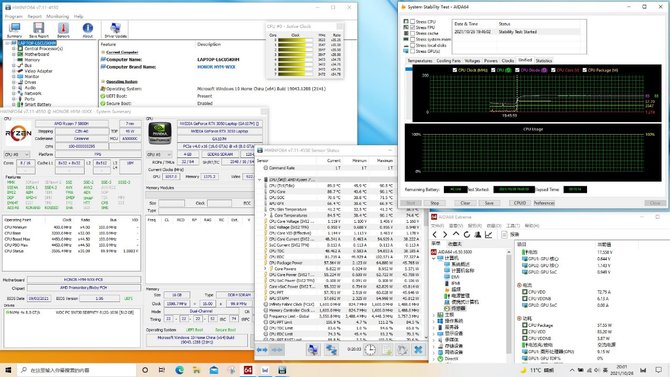Open the CPU #0 selector dropdown
Image resolution: width=670 pixels, height=377 pixels.
click(17, 154)
